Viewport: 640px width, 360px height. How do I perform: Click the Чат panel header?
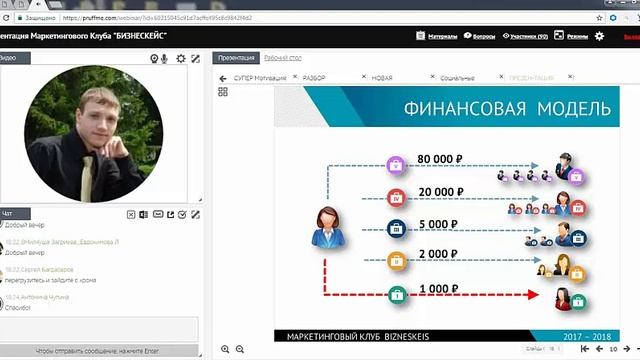[x=15, y=214]
